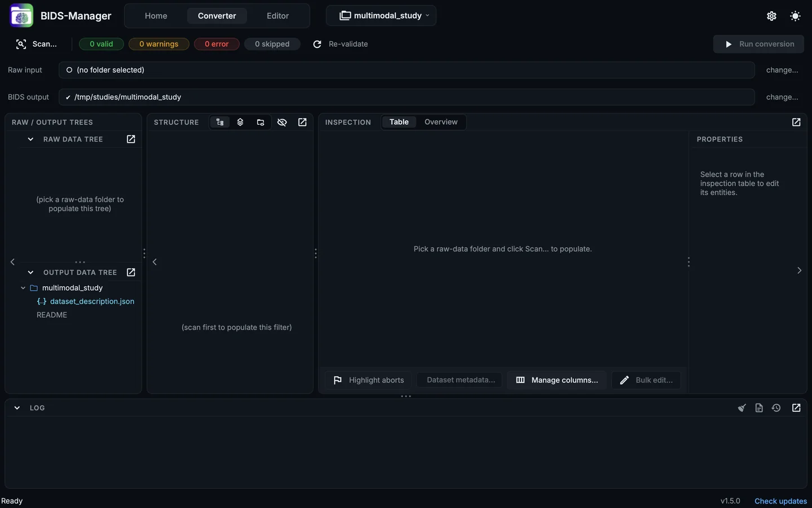812x508 pixels.
Task: Toggle the 0 warnings filter badge
Action: [159, 44]
